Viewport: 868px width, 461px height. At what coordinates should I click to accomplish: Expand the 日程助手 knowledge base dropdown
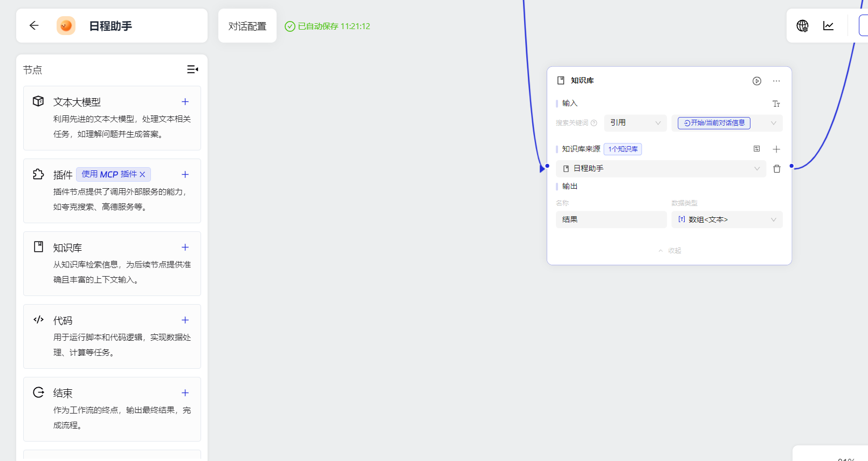661,169
